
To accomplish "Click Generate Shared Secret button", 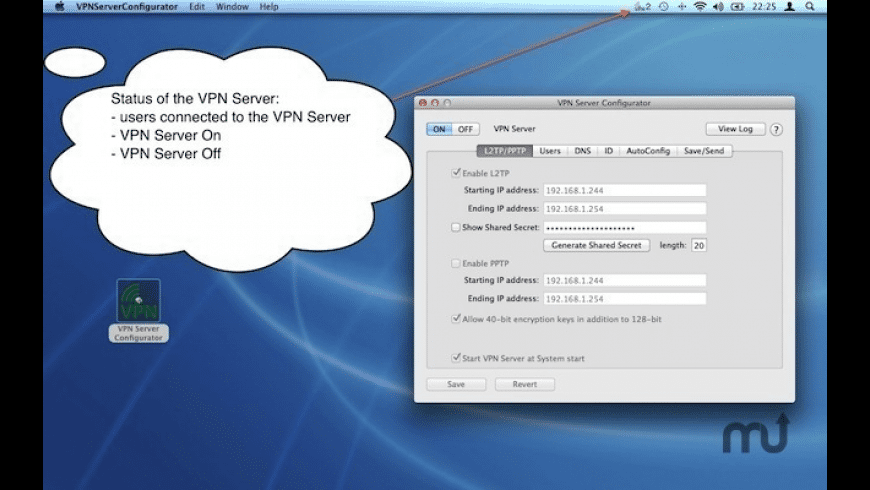I will pyautogui.click(x=596, y=245).
